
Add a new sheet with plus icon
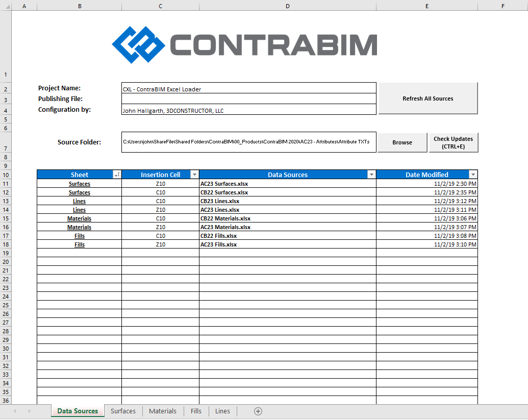pyautogui.click(x=258, y=411)
